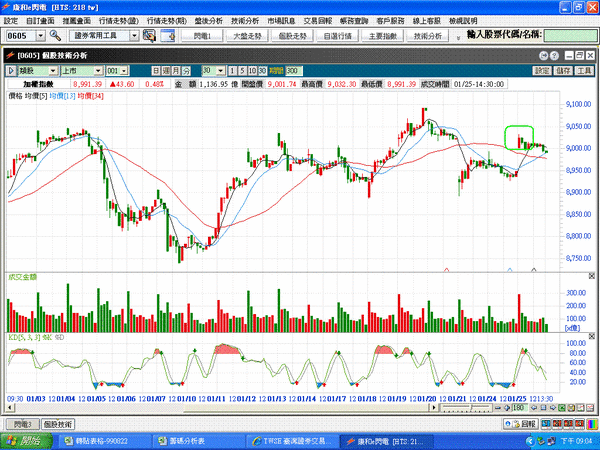Toggle the 5-minute interval button
The image size is (600, 450).
tap(242, 71)
